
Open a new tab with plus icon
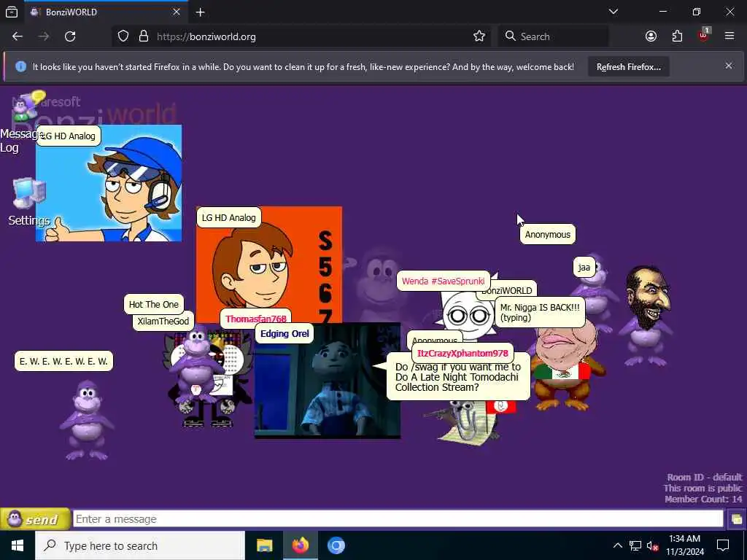pyautogui.click(x=201, y=12)
